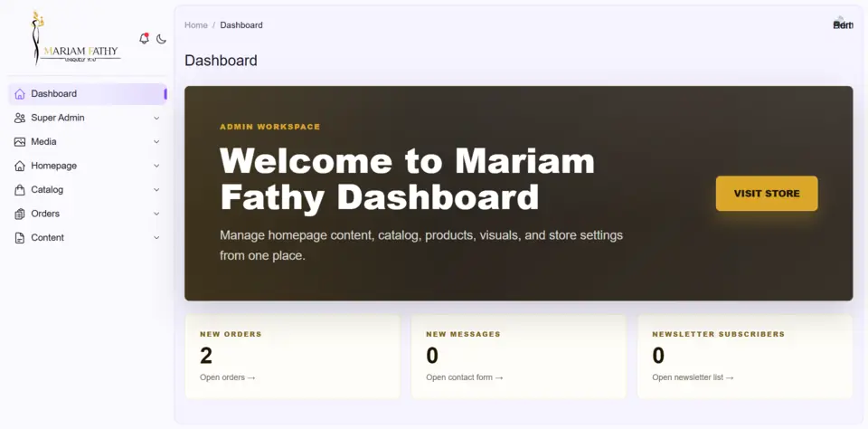
Task: Follow the Open contact form link
Action: click(465, 377)
